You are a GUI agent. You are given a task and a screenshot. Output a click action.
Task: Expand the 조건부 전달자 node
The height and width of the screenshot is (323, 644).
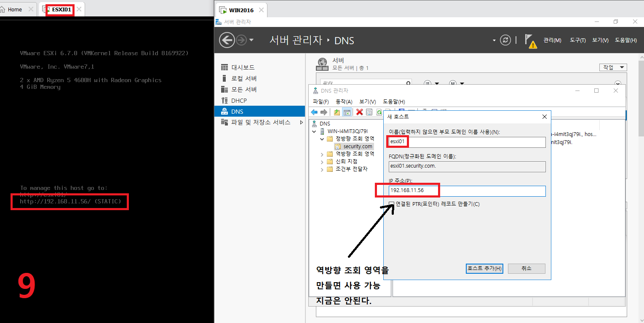[x=322, y=169]
